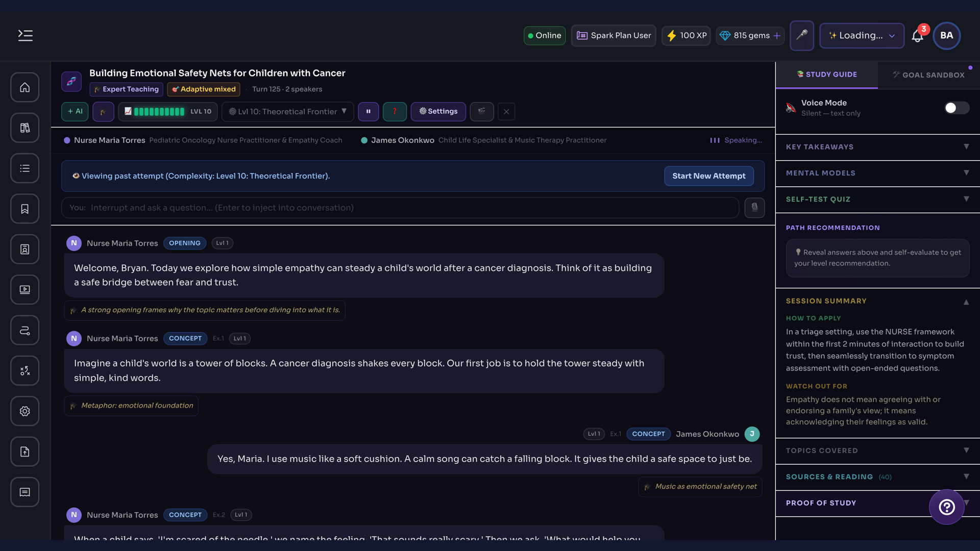The height and width of the screenshot is (551, 980).
Task: Expand the Self-Test Quiz section
Action: [877, 199]
